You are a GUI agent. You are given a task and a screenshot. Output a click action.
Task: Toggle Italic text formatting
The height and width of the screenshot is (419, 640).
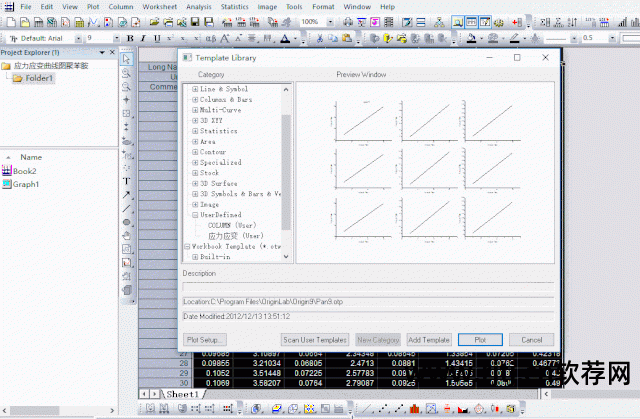click(x=143, y=38)
